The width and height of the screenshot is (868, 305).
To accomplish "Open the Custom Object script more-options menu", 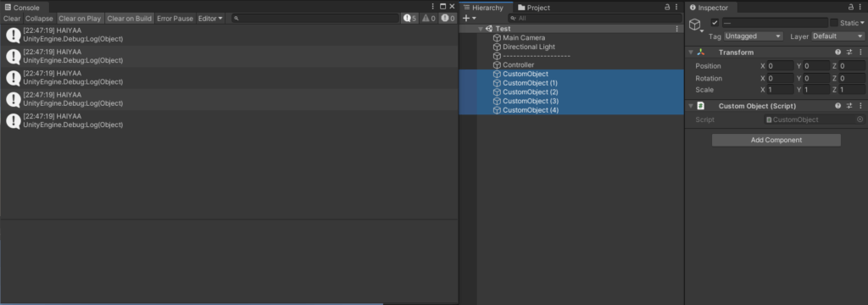I will tap(860, 106).
